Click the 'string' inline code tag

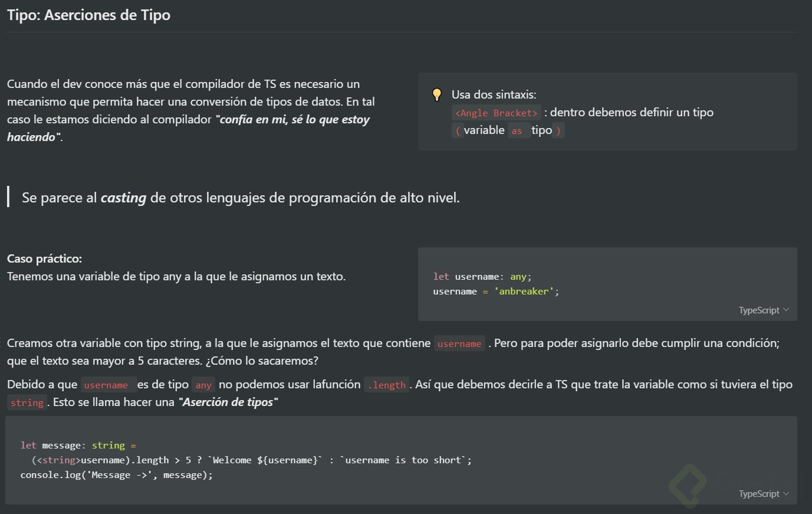pyautogui.click(x=27, y=402)
